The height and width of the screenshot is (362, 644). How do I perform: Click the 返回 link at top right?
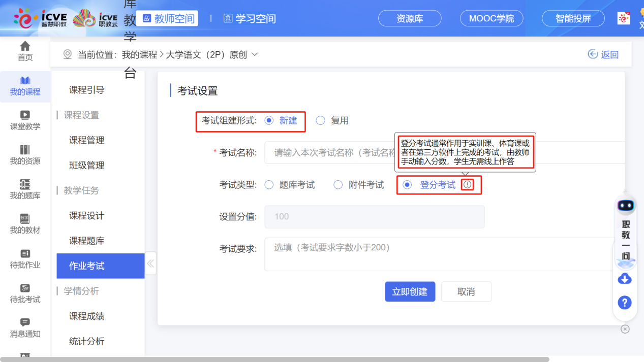coord(603,54)
